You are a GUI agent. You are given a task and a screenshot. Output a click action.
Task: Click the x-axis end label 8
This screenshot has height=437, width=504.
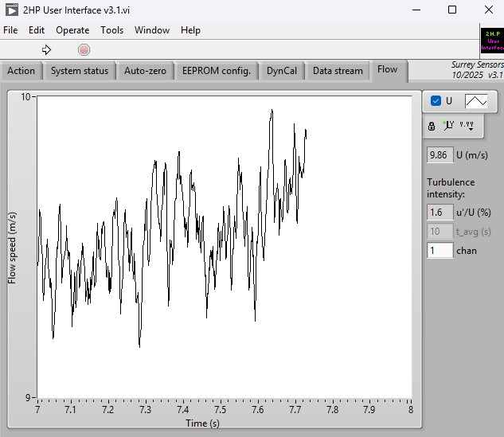pos(411,410)
